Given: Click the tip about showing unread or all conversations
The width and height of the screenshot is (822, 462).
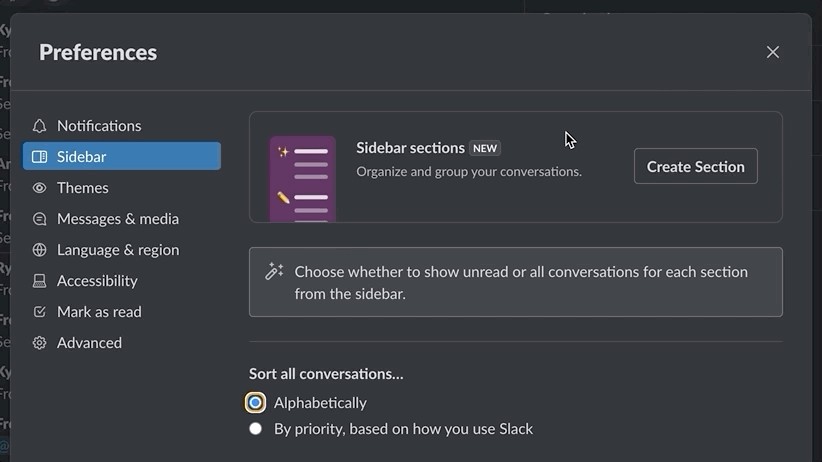Looking at the screenshot, I should tap(516, 282).
